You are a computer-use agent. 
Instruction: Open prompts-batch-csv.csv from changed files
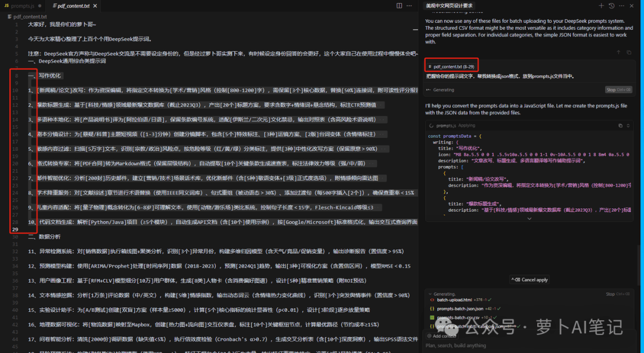pos(458,318)
